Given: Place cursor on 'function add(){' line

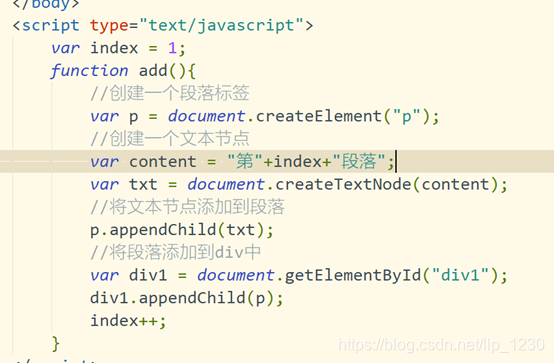Looking at the screenshot, I should coord(123,71).
